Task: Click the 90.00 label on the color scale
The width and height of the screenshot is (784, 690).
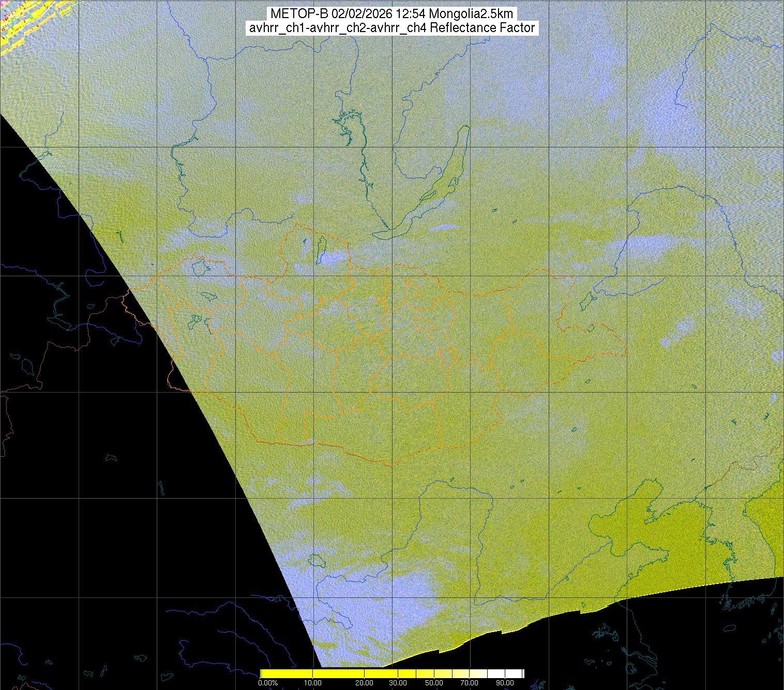Action: click(x=505, y=683)
